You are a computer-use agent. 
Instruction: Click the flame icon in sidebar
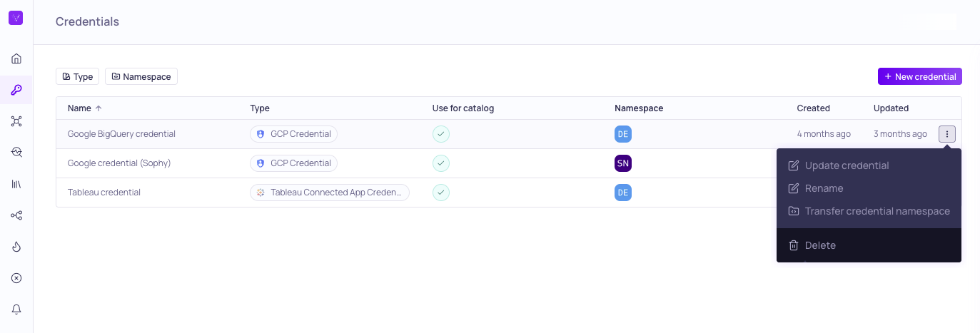[x=16, y=247]
